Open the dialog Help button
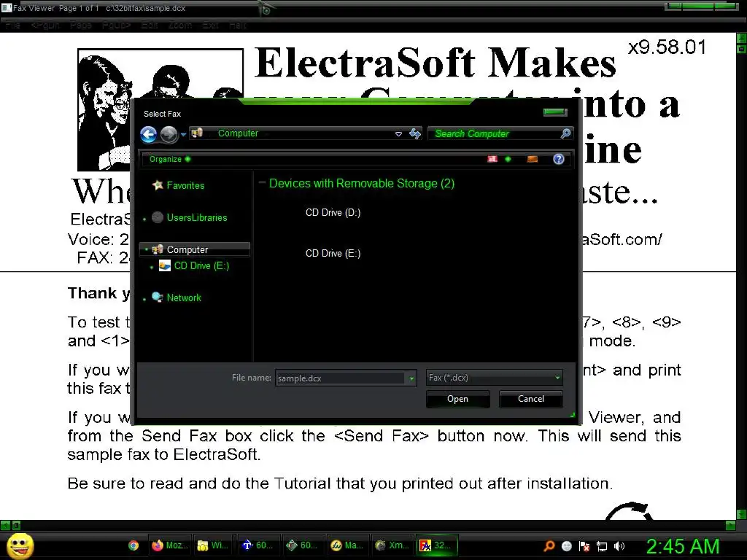 558,159
